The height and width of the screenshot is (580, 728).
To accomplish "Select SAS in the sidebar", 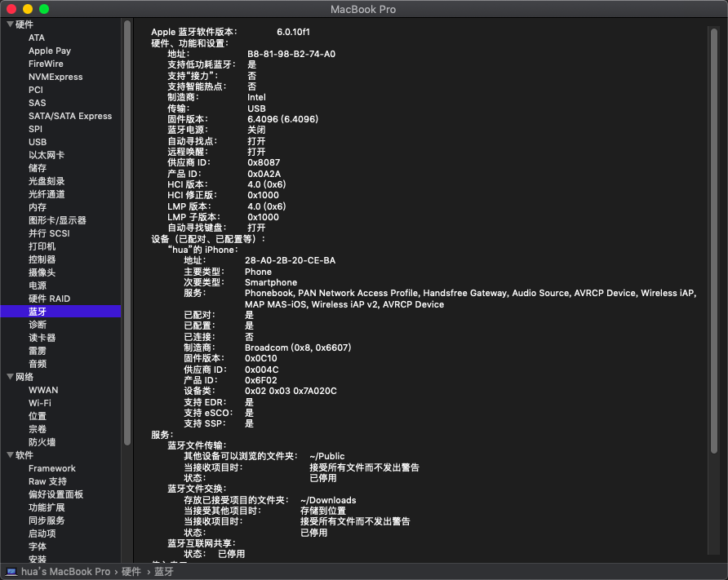I will pyautogui.click(x=38, y=103).
